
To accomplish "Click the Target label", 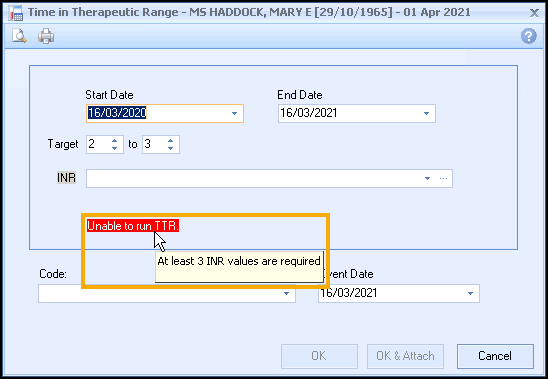I will click(x=63, y=144).
